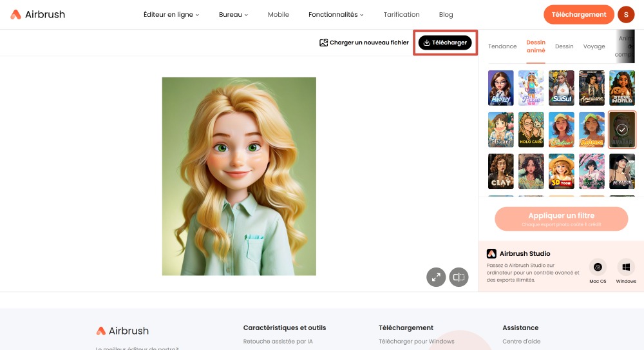Pick the cherry blossom anime filter

point(591,171)
